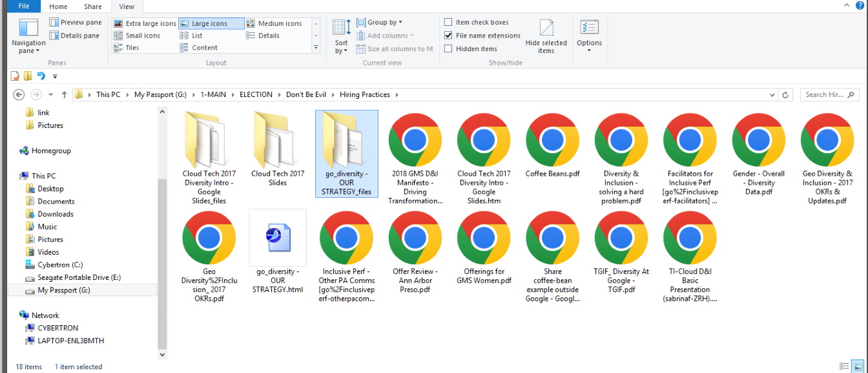Open the Options icon in ribbon
This screenshot has width=868, height=373.
(x=589, y=29)
